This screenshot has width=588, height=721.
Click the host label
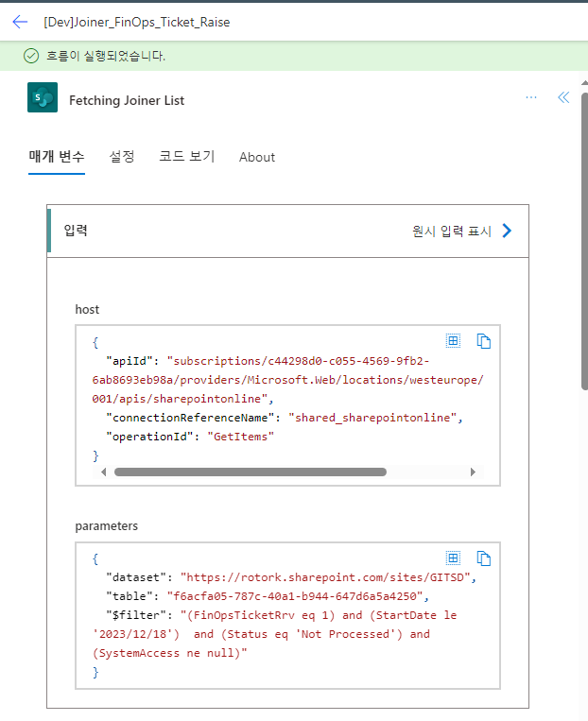coord(87,309)
